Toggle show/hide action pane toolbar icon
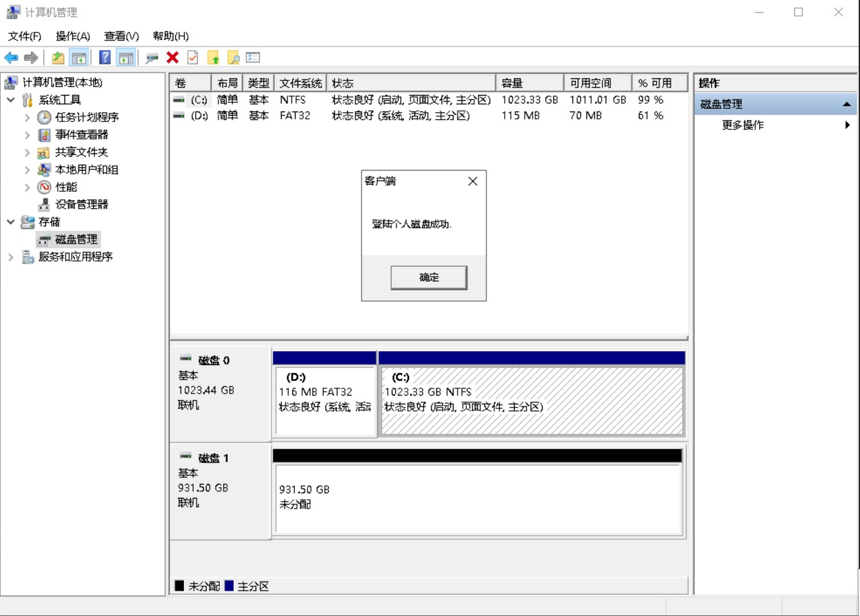 [x=126, y=58]
